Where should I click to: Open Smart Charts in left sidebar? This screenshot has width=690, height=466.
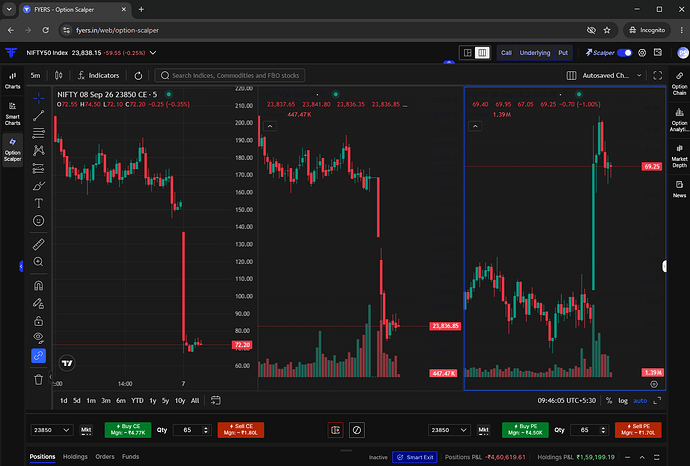pyautogui.click(x=12, y=114)
